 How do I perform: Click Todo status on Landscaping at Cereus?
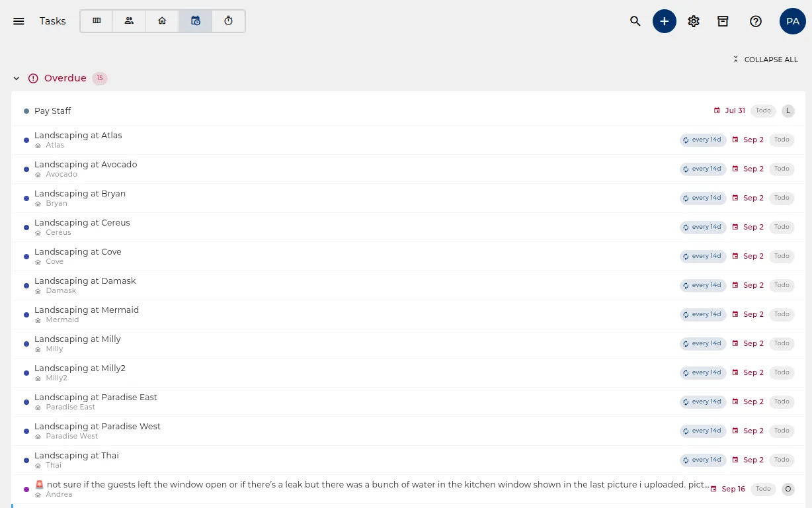[782, 227]
